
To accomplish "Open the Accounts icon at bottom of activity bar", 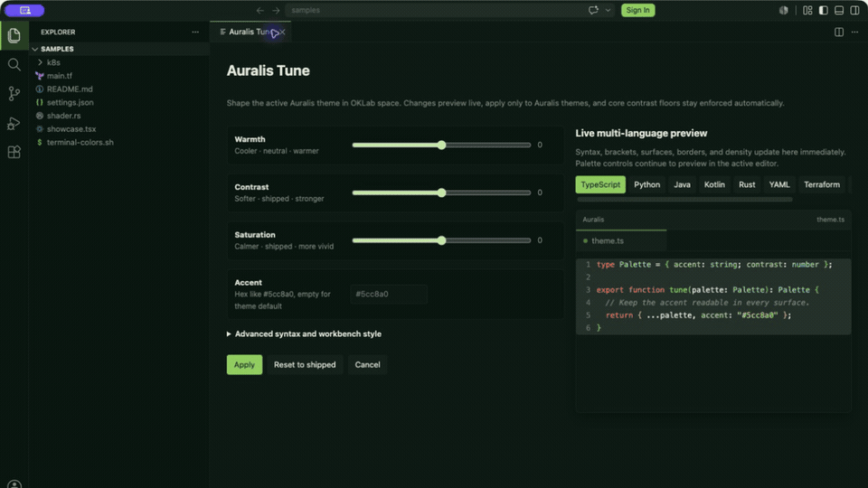I will pyautogui.click(x=14, y=484).
